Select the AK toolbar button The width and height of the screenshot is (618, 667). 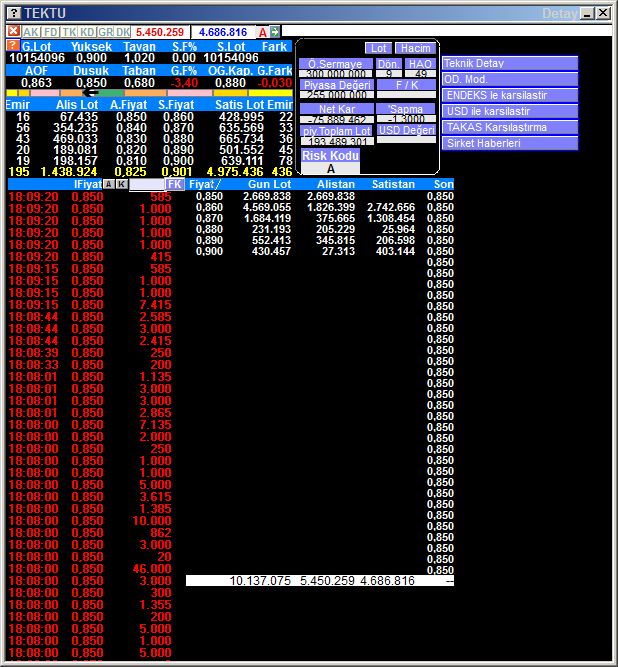tap(31, 32)
